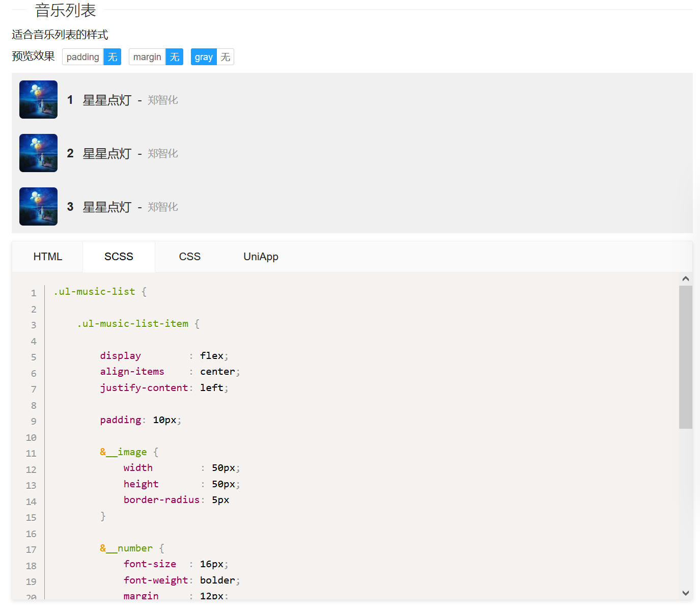Click the .ul-music-list selector on line 1
This screenshot has width=700, height=610.
tap(94, 292)
